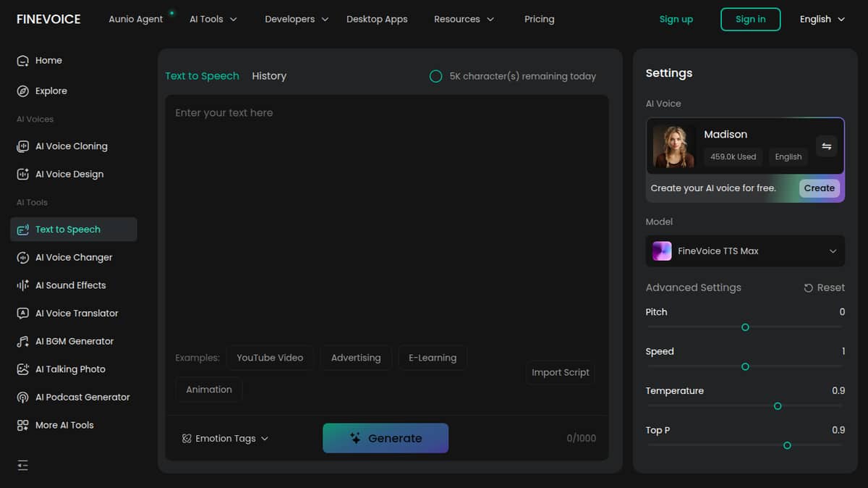Viewport: 868px width, 488px height.
Task: Open Aunio Agent in top navigation
Action: [x=136, y=20]
